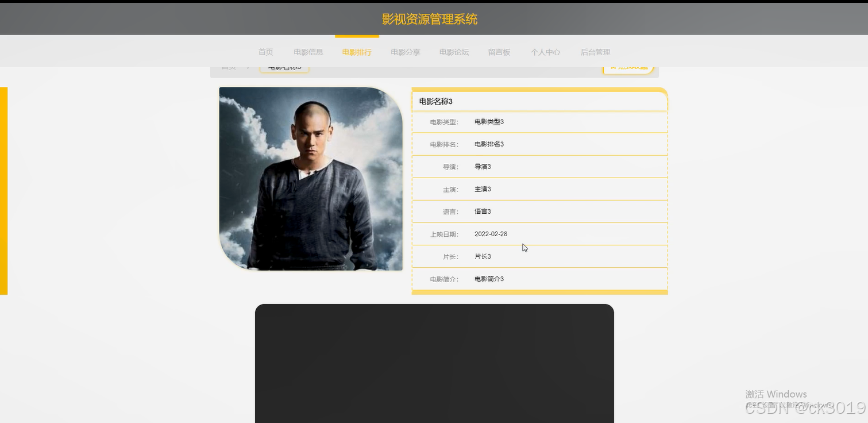Image resolution: width=868 pixels, height=423 pixels.
Task: Click the 电影名称3 breadcrumb item
Action: [x=284, y=68]
